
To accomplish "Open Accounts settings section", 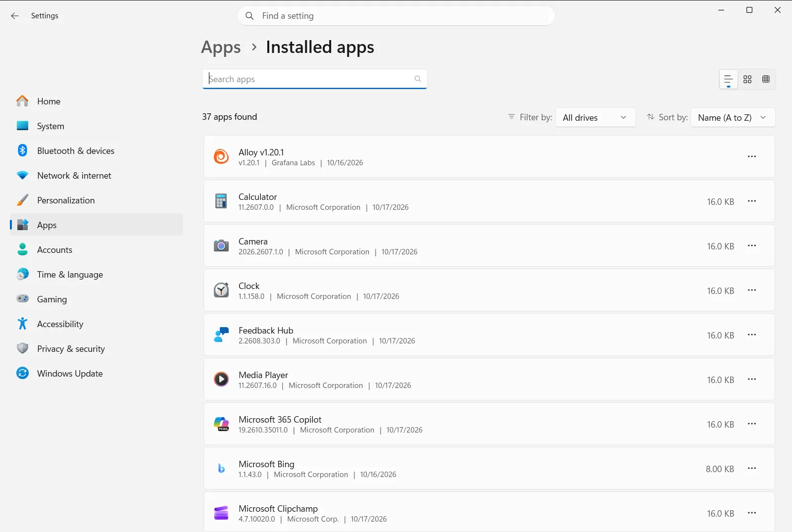I will [97, 250].
